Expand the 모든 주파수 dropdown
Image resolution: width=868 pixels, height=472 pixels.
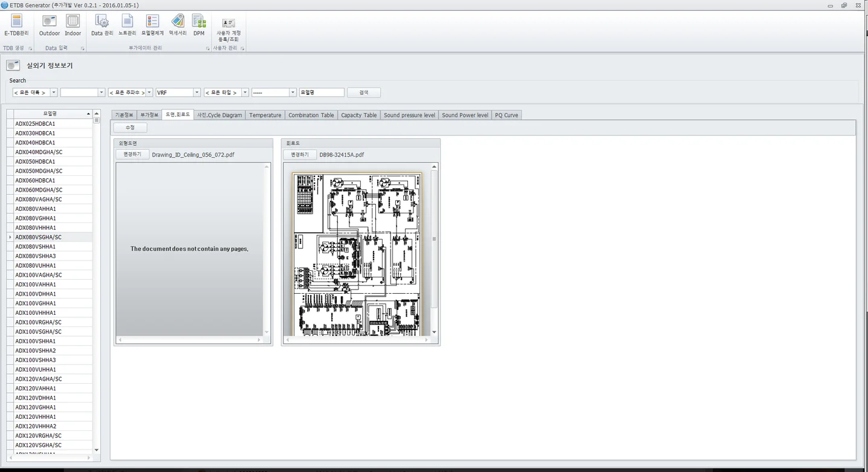coord(149,92)
